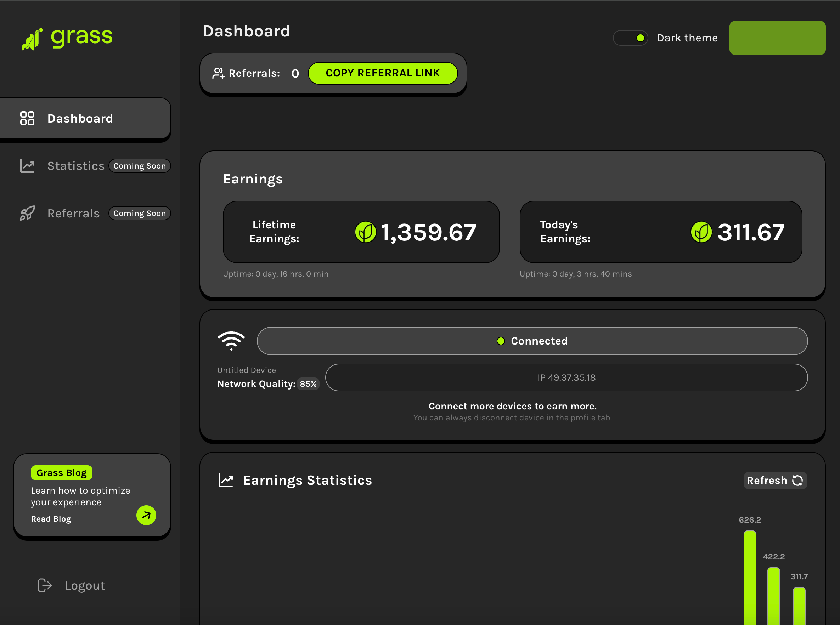Click the Statistics chart icon in sidebar
The height and width of the screenshot is (625, 840).
[27, 166]
